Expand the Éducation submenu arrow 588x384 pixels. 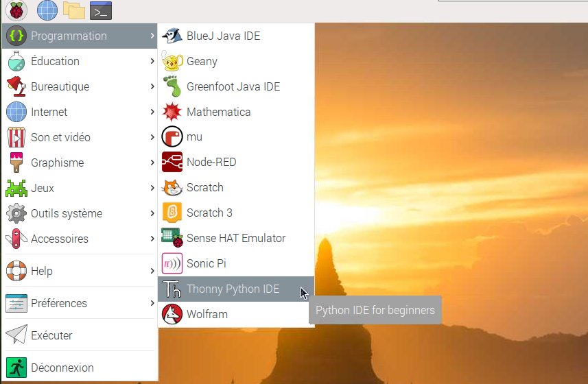pyautogui.click(x=152, y=61)
